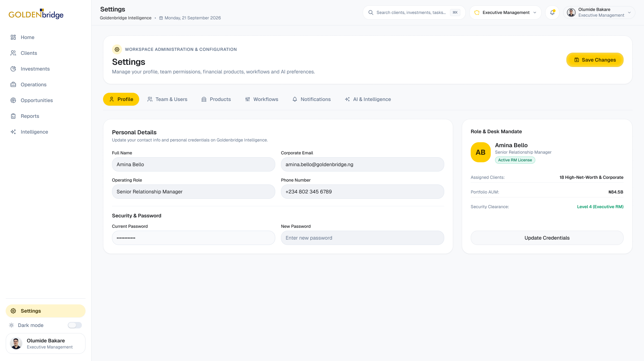Click the New Password input field
The width and height of the screenshot is (644, 361).
tap(362, 238)
